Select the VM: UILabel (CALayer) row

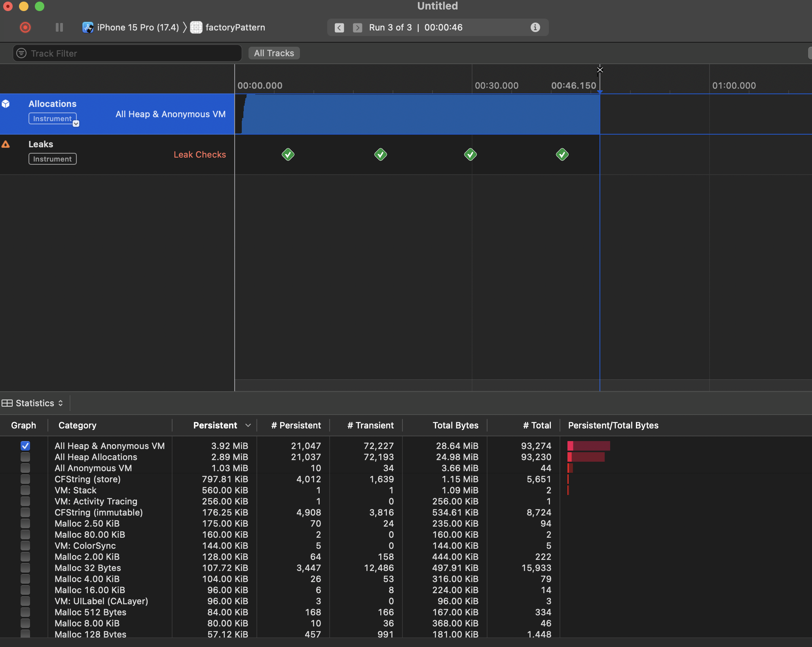pos(406,601)
